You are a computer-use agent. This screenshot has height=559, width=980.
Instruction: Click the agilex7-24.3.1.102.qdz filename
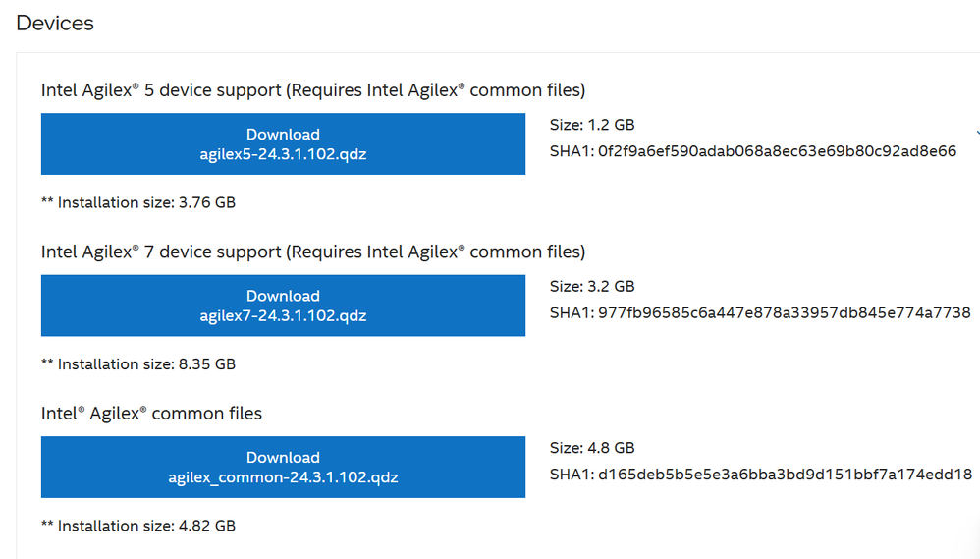point(283,316)
